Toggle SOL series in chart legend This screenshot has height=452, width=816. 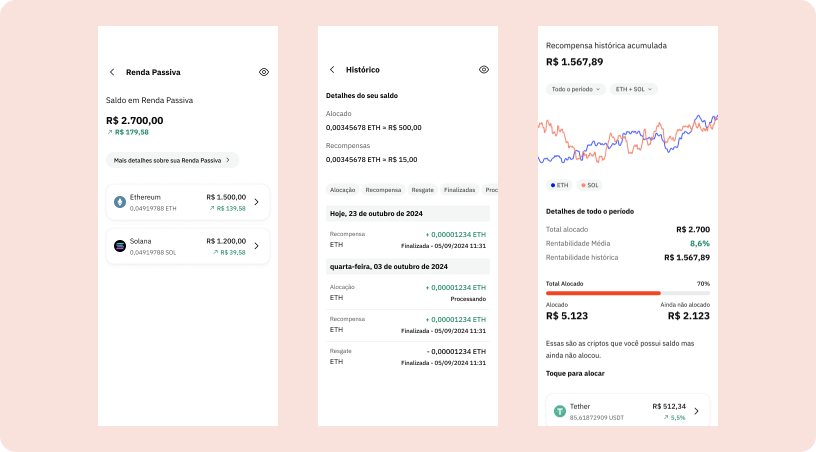point(589,185)
